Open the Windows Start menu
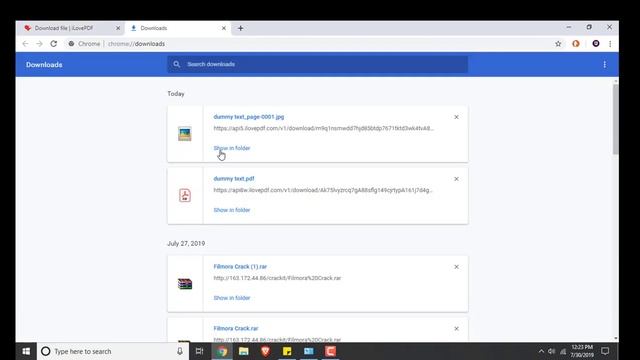 pyautogui.click(x=26, y=351)
